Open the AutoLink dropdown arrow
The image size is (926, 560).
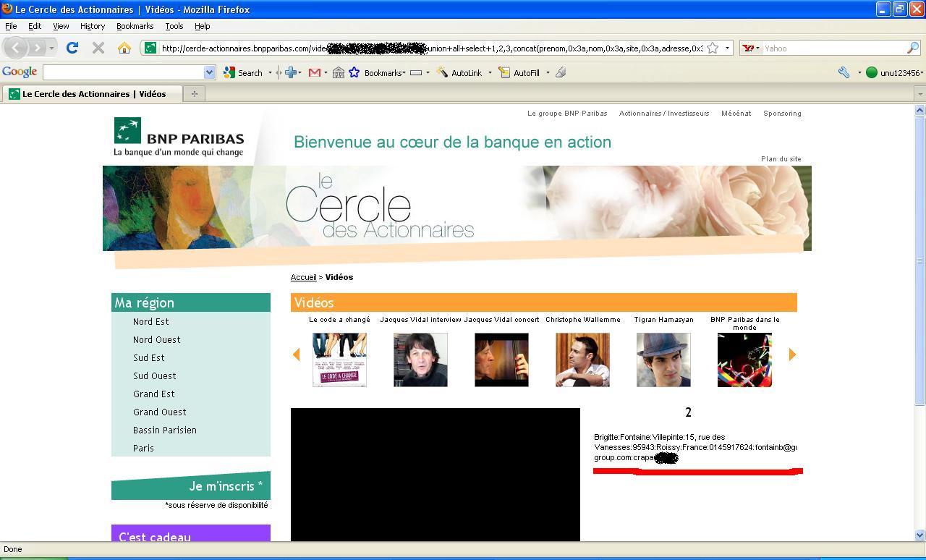point(490,72)
